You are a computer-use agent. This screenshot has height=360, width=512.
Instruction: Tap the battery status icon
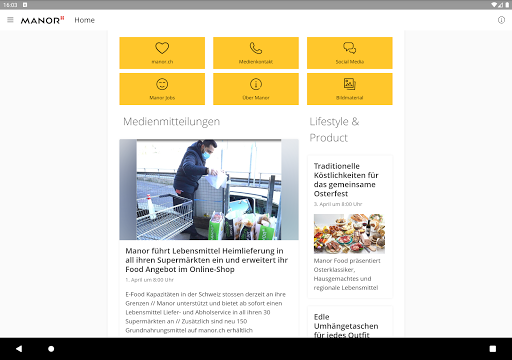point(507,5)
